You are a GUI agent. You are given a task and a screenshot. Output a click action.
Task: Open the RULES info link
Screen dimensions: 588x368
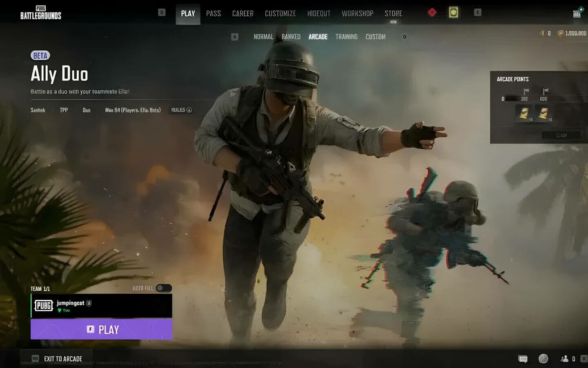(x=181, y=110)
